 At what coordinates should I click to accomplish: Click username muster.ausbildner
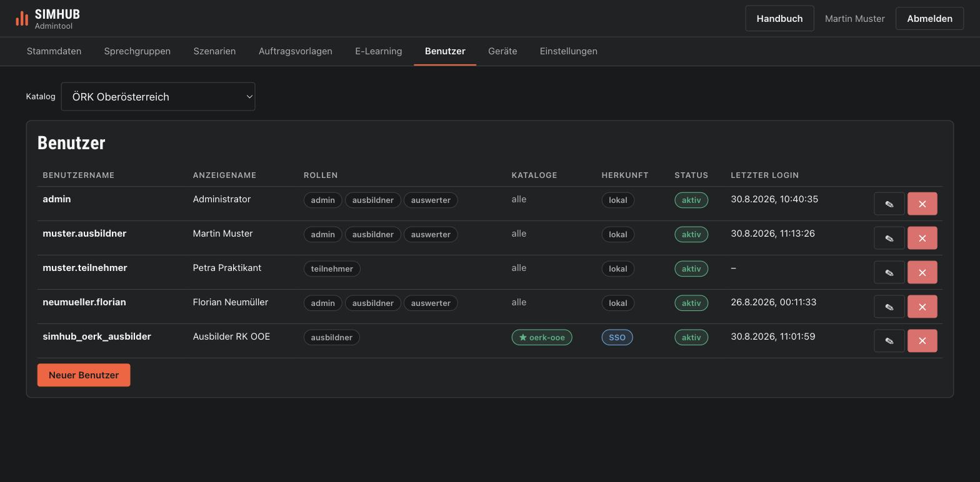coord(84,234)
